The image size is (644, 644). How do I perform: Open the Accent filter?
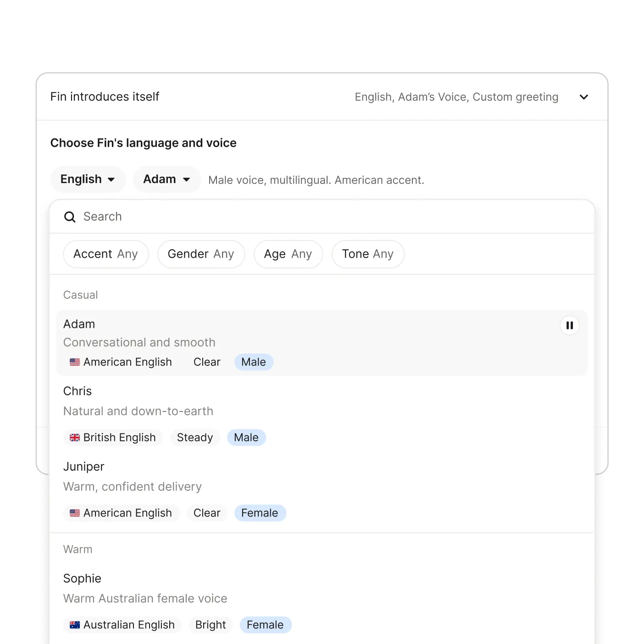[106, 254]
